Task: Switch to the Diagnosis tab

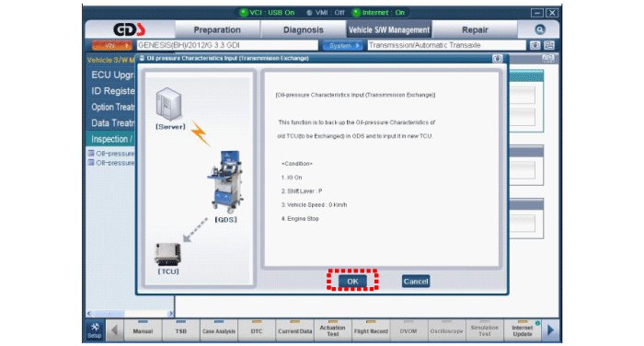Action: [x=303, y=30]
